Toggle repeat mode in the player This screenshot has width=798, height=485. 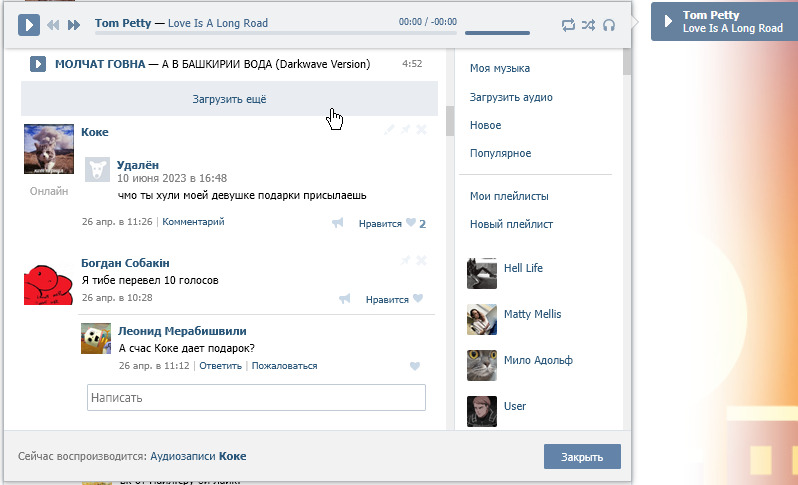[x=569, y=24]
